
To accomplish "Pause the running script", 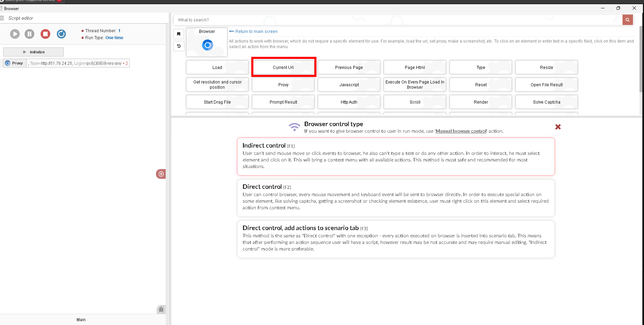I will tap(29, 34).
